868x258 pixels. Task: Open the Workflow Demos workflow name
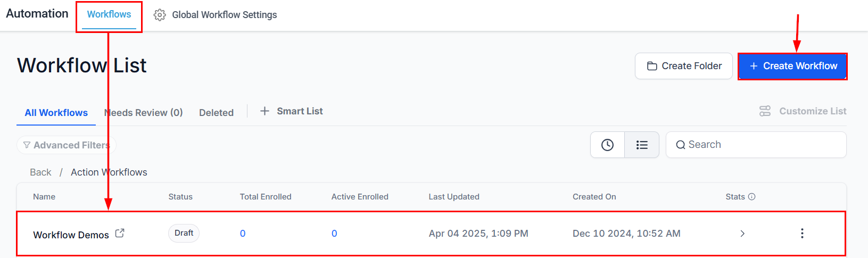(71, 235)
